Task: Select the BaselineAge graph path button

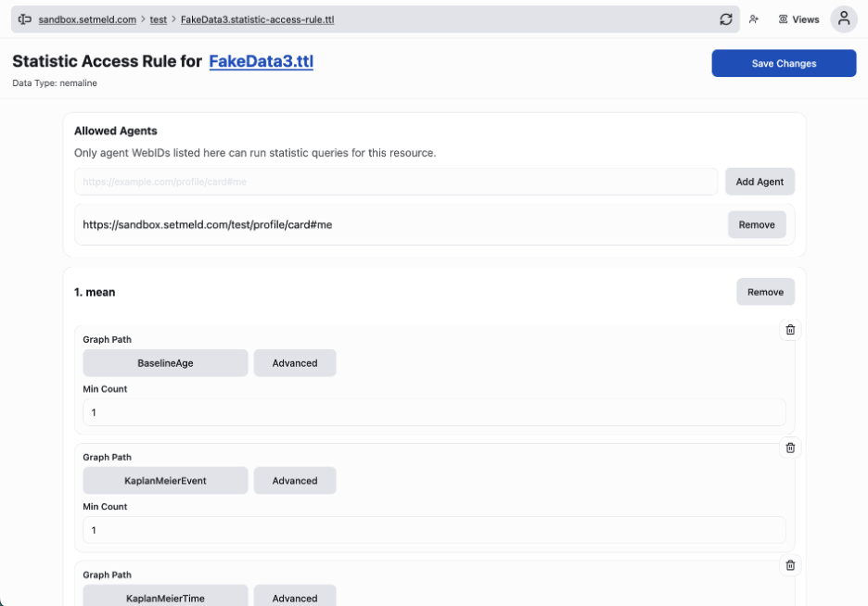Action: point(165,363)
